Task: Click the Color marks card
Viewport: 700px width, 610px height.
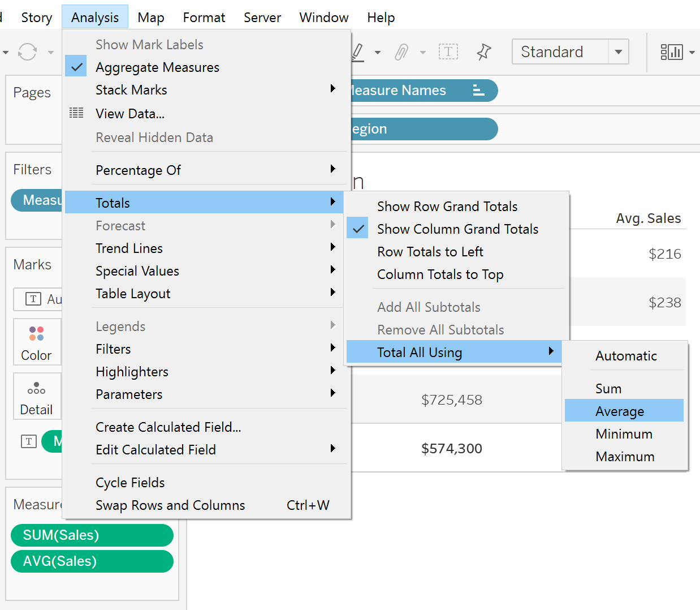Action: 37,341
